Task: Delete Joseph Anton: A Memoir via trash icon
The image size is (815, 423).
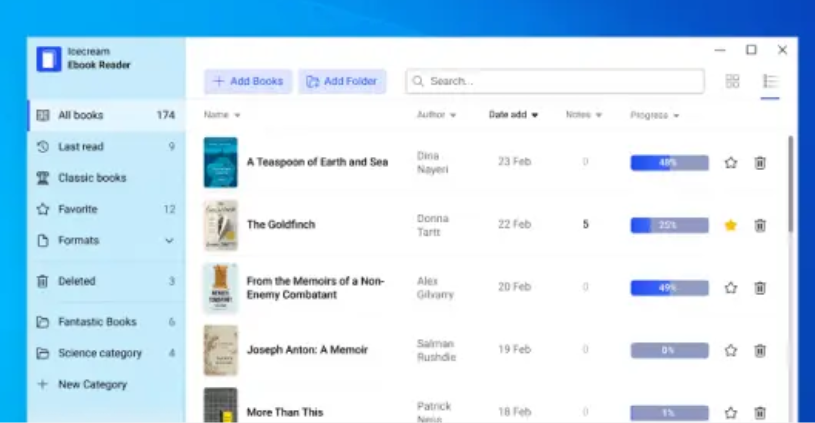Action: (x=760, y=351)
